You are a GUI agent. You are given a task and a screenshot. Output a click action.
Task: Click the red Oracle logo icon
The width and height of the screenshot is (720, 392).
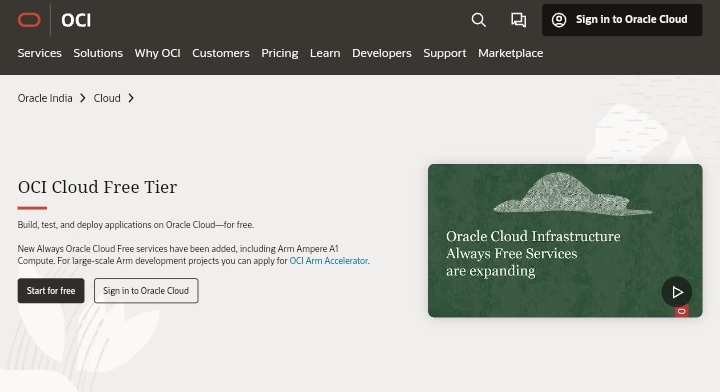(x=29, y=20)
